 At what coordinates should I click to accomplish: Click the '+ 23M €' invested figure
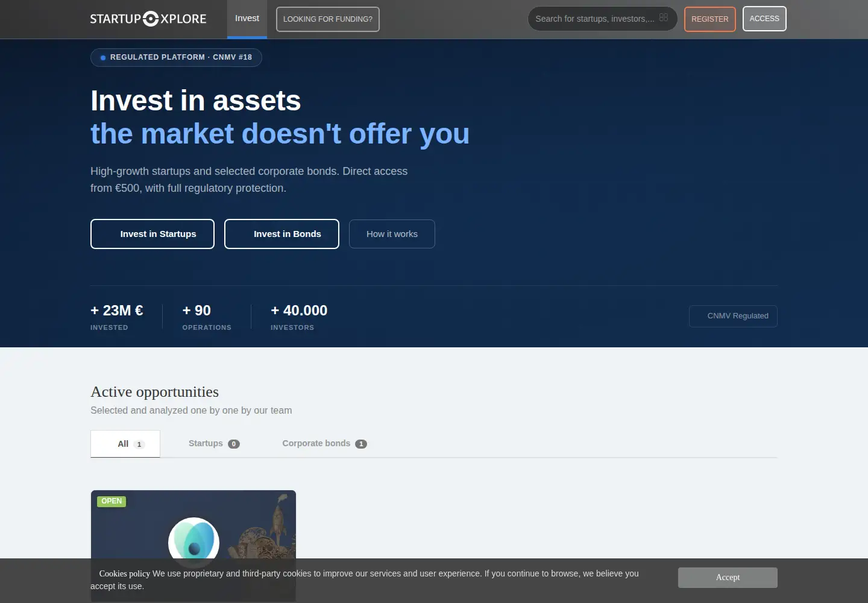(x=117, y=311)
